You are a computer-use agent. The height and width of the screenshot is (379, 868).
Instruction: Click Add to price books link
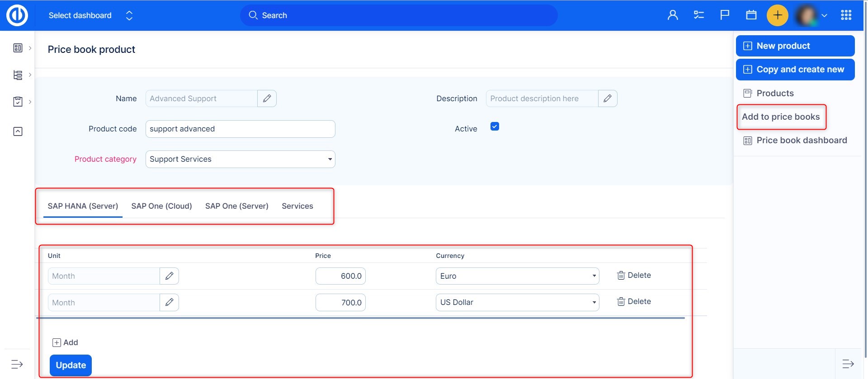pyautogui.click(x=781, y=117)
